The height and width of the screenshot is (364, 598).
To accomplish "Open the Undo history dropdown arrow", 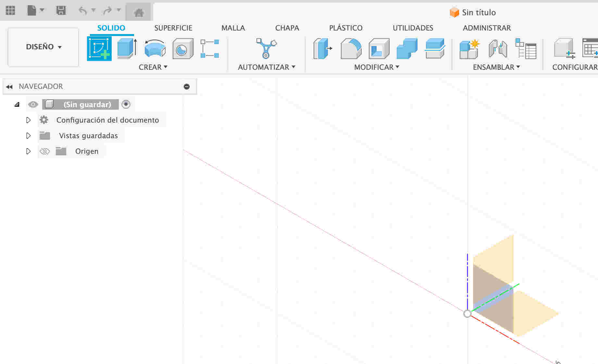I will pyautogui.click(x=93, y=10).
